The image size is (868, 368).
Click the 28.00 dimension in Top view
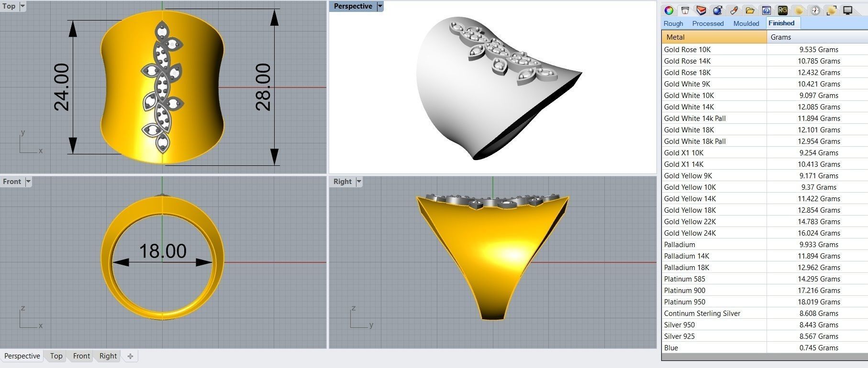(x=263, y=87)
